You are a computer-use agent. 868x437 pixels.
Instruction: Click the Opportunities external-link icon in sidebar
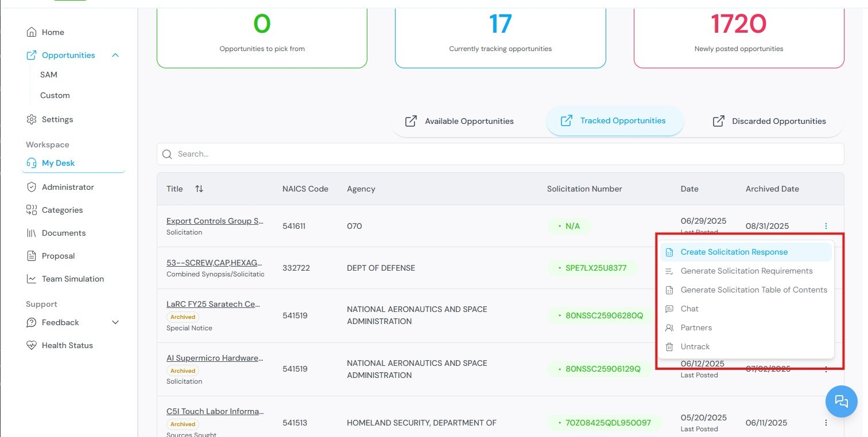(32, 55)
